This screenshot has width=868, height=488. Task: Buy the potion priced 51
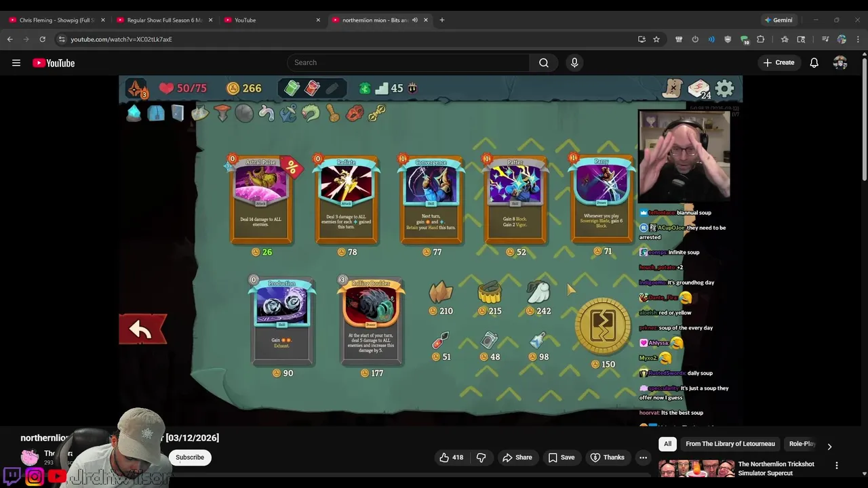[x=440, y=340]
